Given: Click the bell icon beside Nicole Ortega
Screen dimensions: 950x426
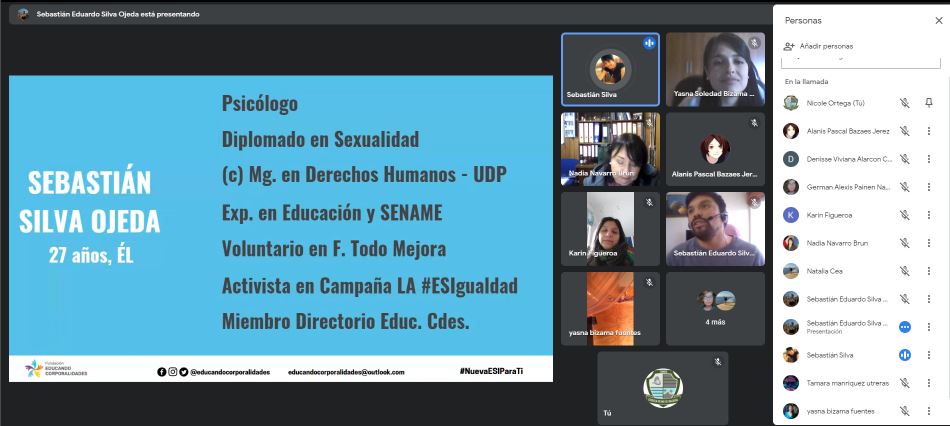Looking at the screenshot, I should [929, 102].
